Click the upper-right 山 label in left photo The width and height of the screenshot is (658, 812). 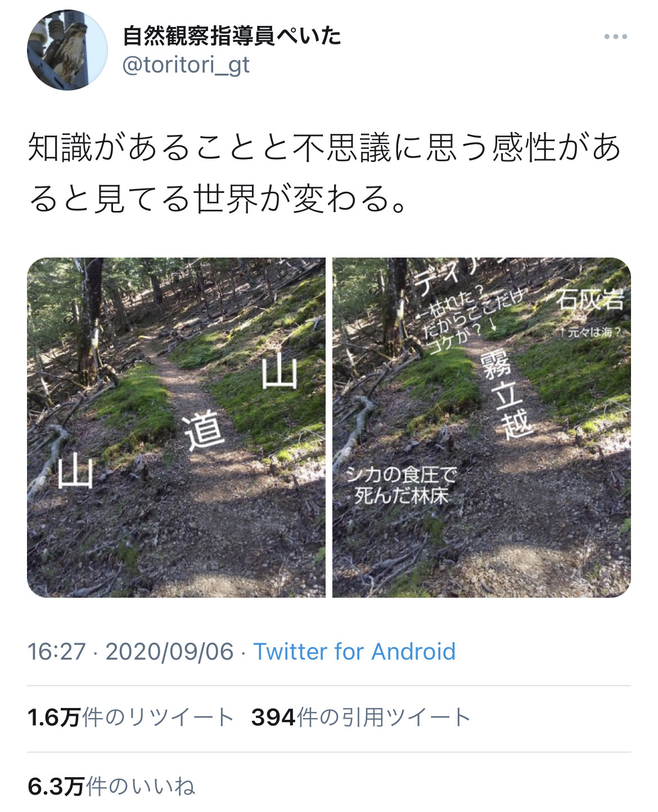[x=280, y=371]
